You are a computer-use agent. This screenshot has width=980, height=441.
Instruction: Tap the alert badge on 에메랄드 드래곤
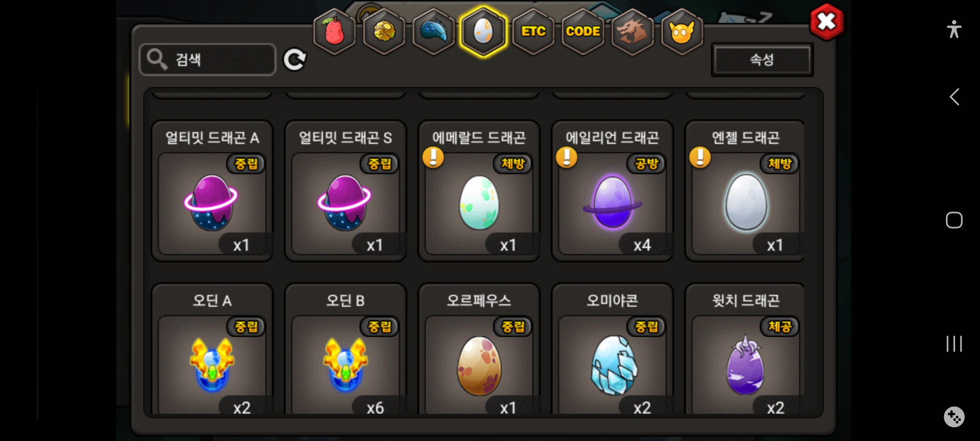click(433, 157)
